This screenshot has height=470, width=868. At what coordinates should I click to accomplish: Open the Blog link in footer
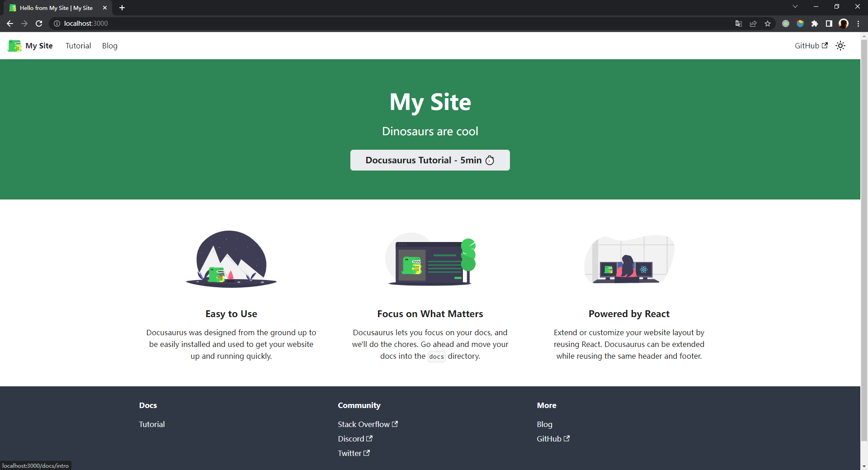[544, 424]
